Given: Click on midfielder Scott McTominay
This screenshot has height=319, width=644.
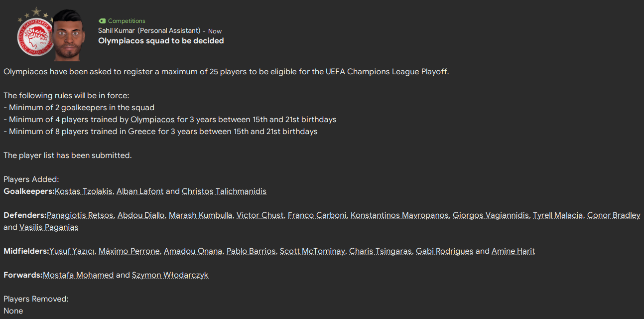Looking at the screenshot, I should (312, 251).
